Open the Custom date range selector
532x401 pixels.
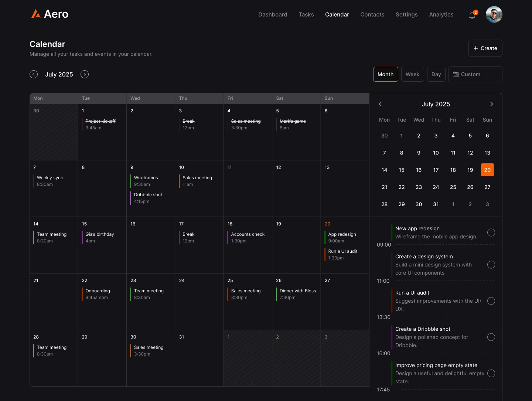coord(475,74)
